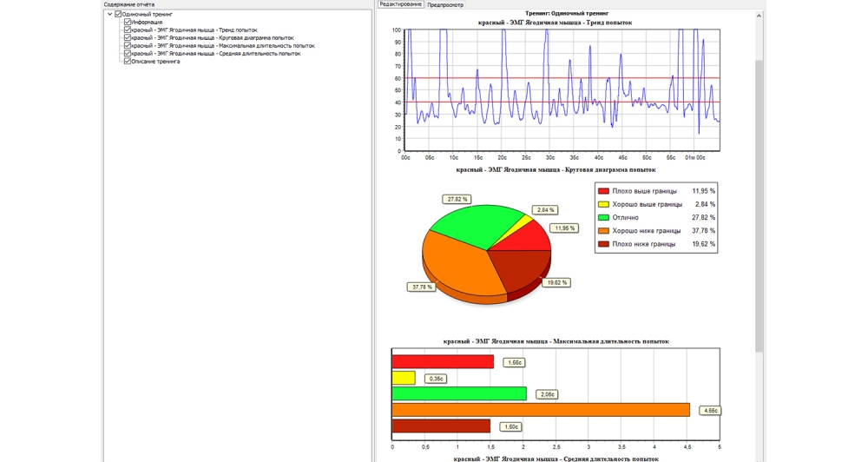
Task: Toggle the Описание тренинга checkbox
Action: point(128,62)
